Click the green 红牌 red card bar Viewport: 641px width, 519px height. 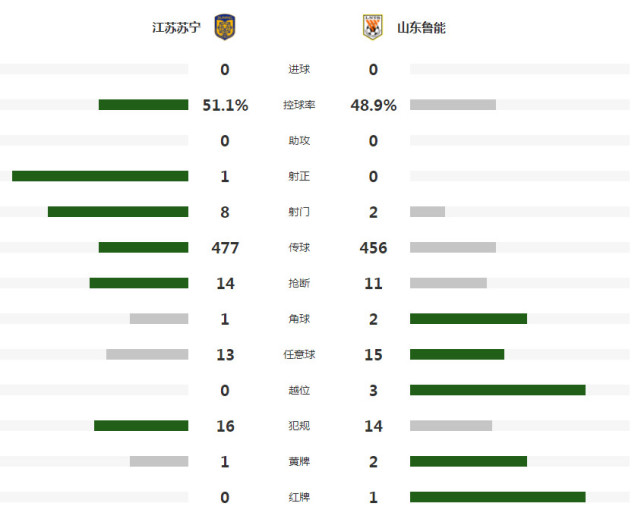click(x=498, y=497)
